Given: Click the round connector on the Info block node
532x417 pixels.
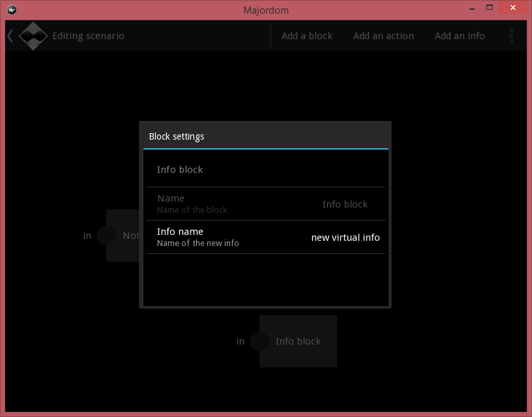Looking at the screenshot, I should click(260, 341).
